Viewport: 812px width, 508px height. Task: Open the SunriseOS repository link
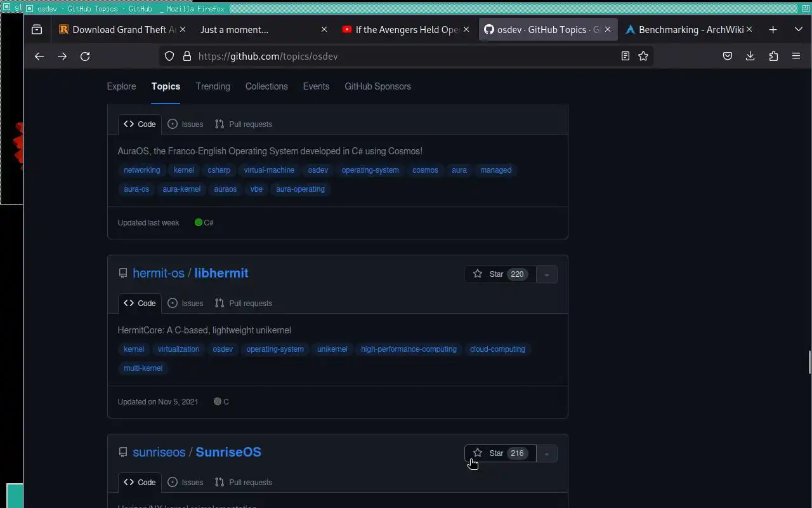click(228, 452)
